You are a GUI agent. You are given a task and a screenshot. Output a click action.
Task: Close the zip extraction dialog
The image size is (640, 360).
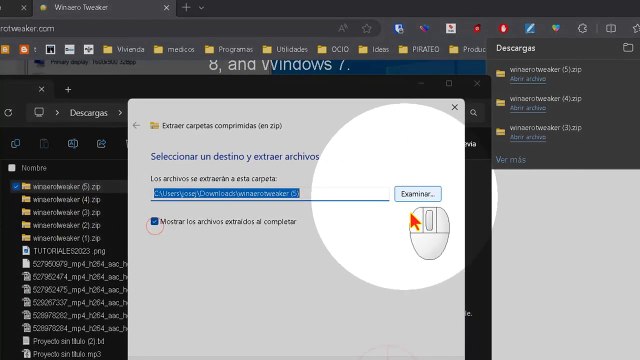point(455,107)
